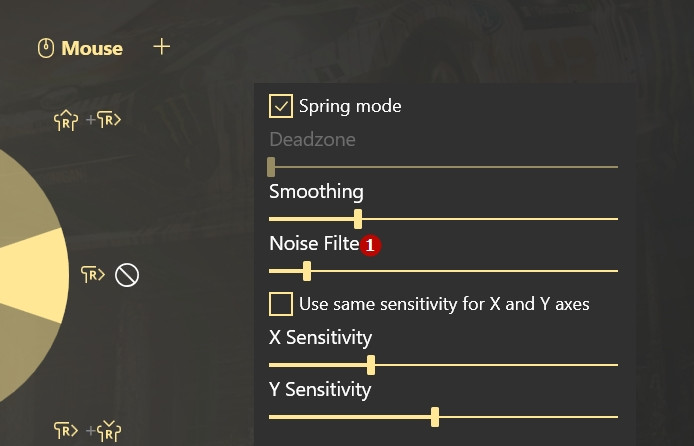Click the right end of the Y Sensitivity track
The height and width of the screenshot is (446, 694).
(615, 417)
